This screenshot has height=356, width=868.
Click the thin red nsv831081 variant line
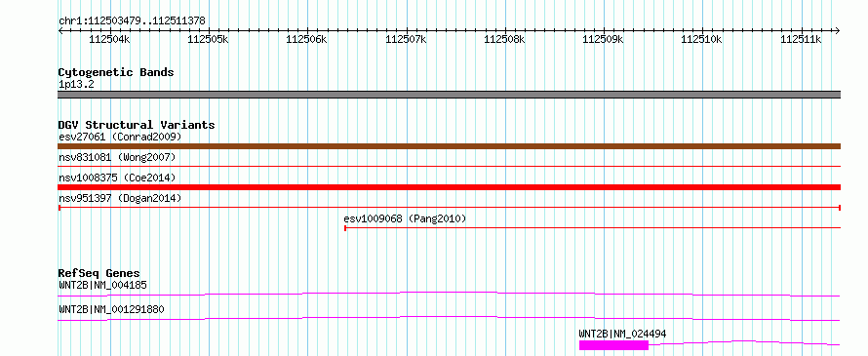coord(449,166)
